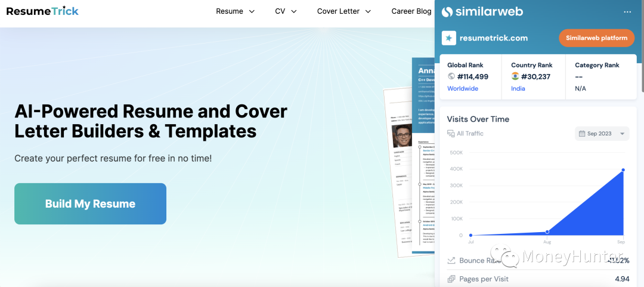Click the calendar icon beside Sep 2023
Viewport: 644px width, 287px height.
coord(581,134)
